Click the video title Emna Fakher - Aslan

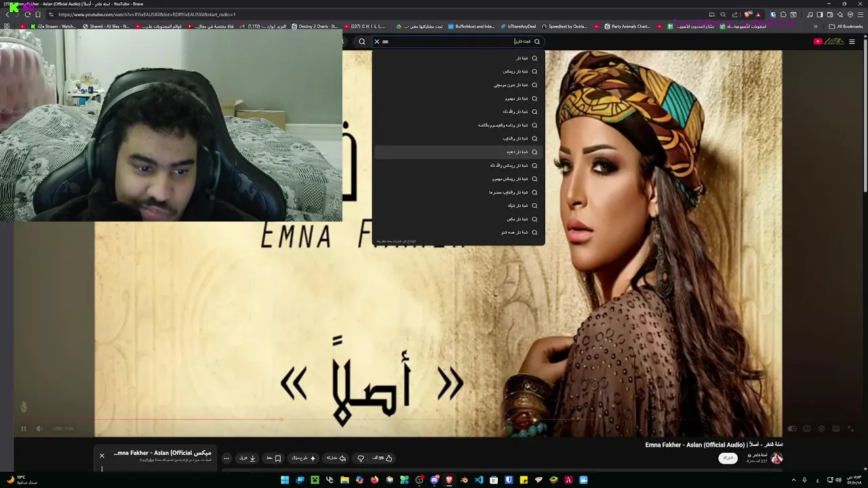714,445
